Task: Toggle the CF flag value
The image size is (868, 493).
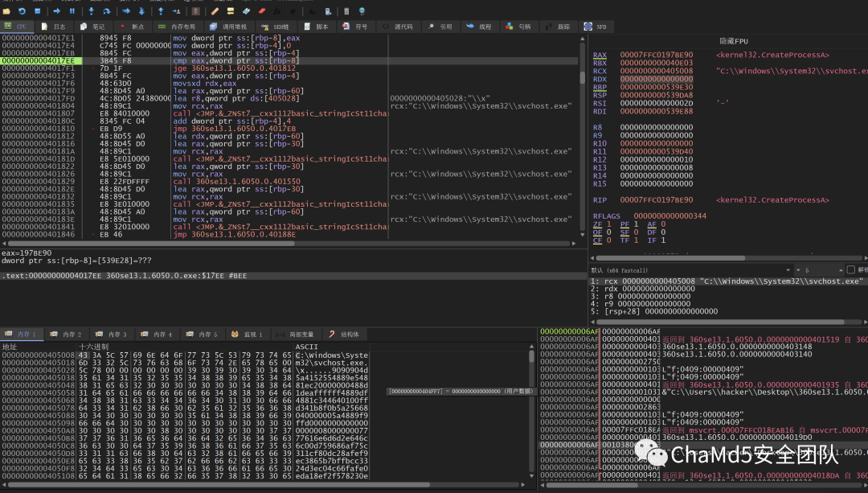Action: (609, 240)
